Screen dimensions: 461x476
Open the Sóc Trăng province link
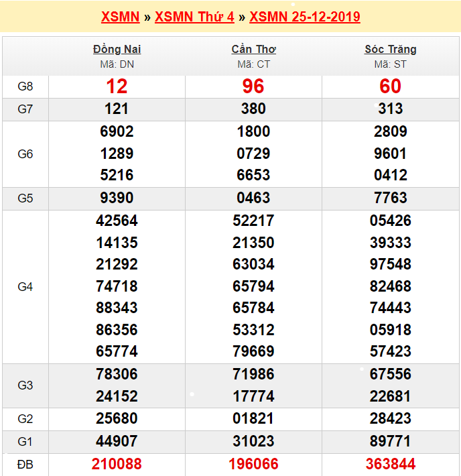click(x=390, y=49)
